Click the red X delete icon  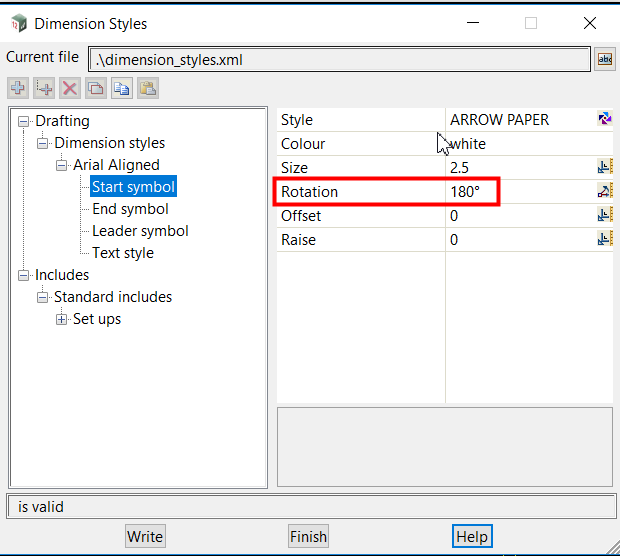(70, 89)
